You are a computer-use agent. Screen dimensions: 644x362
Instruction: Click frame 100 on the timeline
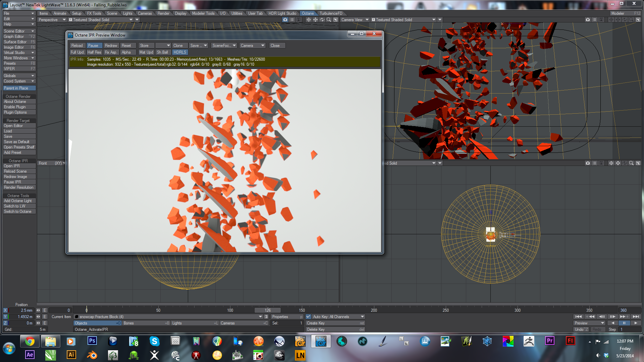point(230,310)
